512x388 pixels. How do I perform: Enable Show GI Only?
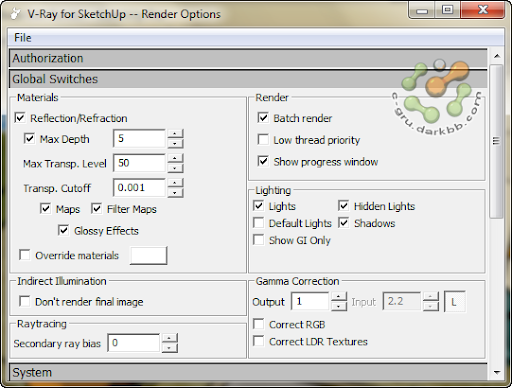pos(259,240)
